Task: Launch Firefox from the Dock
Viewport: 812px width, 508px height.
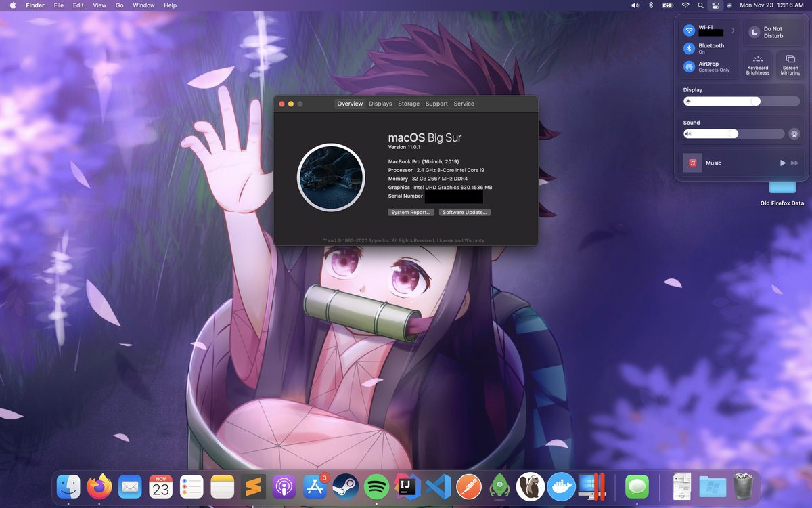Action: (x=99, y=486)
